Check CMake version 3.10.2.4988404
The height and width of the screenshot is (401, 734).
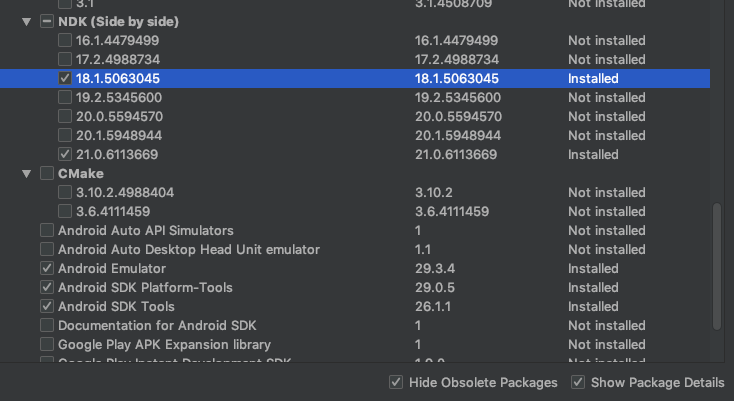click(x=65, y=192)
